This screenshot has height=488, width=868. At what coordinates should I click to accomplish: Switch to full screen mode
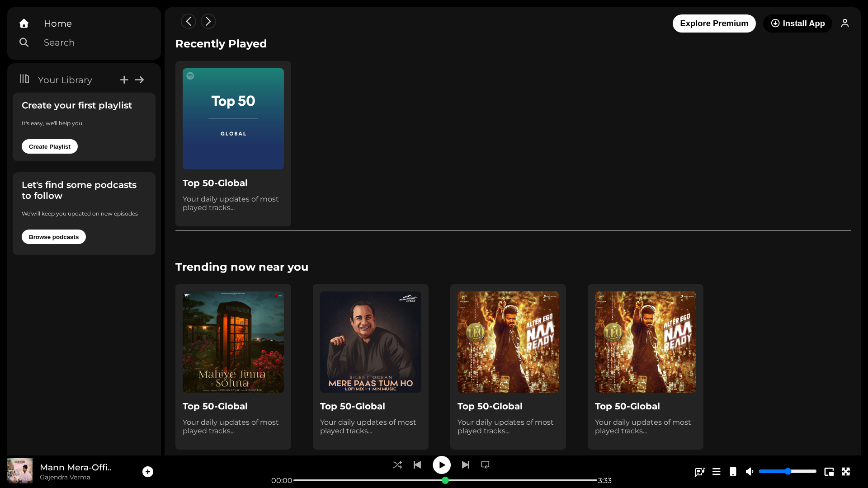point(846,472)
